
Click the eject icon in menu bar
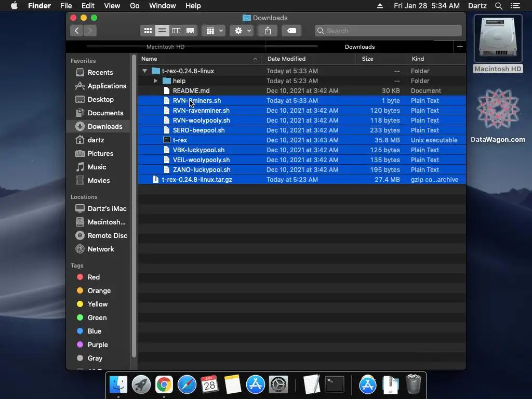coord(380,6)
